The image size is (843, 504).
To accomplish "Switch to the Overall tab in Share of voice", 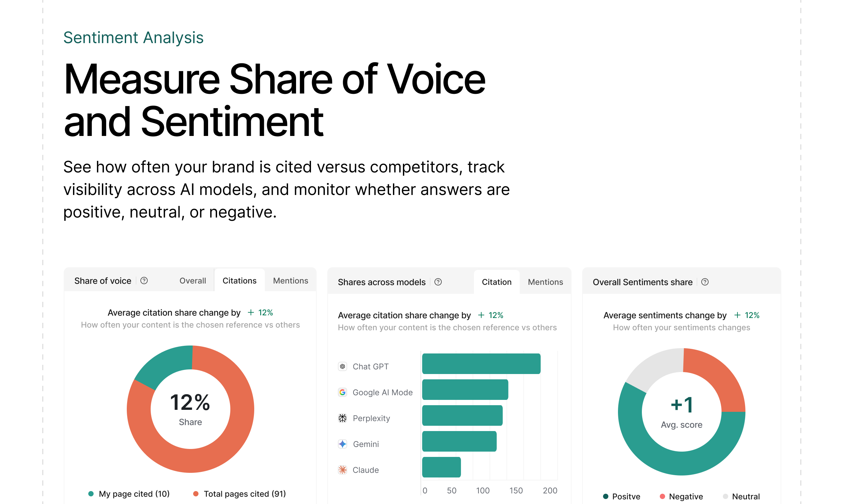I will pyautogui.click(x=193, y=281).
